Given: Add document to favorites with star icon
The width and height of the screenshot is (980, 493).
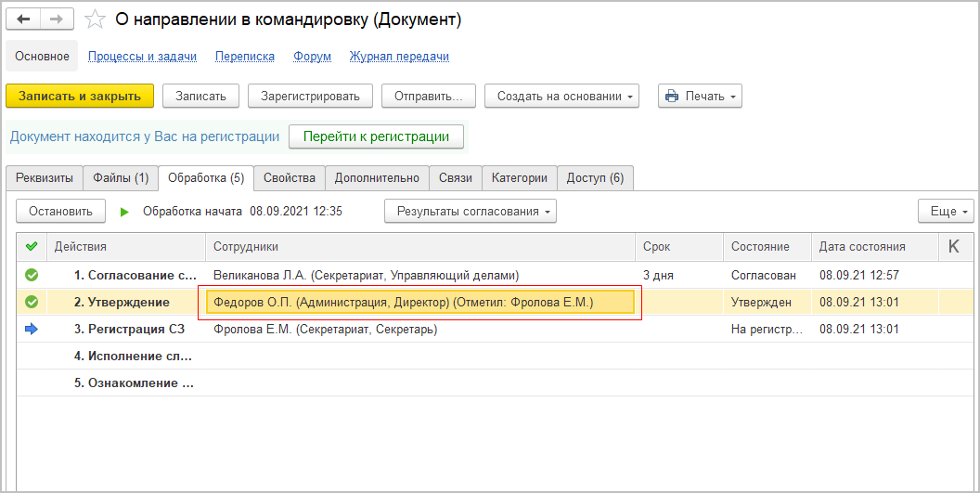Looking at the screenshot, I should 94,19.
